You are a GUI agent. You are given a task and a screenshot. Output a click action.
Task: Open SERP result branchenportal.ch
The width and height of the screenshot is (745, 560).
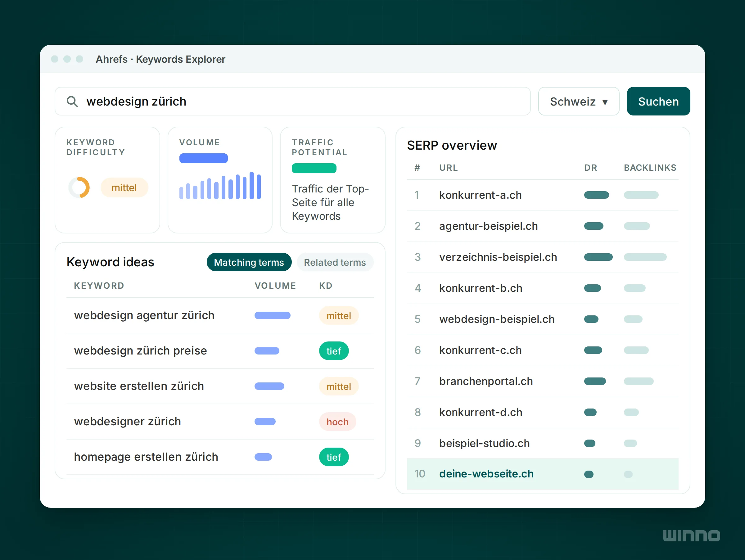(486, 381)
